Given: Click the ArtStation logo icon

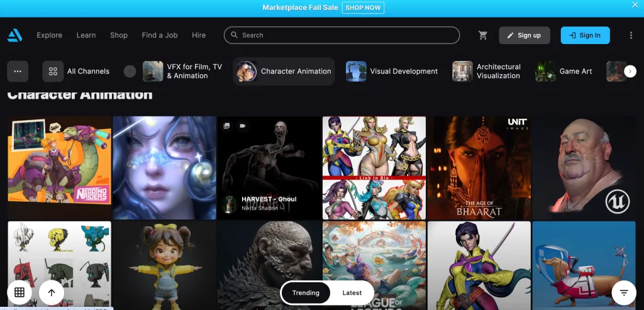Looking at the screenshot, I should pyautogui.click(x=15, y=35).
